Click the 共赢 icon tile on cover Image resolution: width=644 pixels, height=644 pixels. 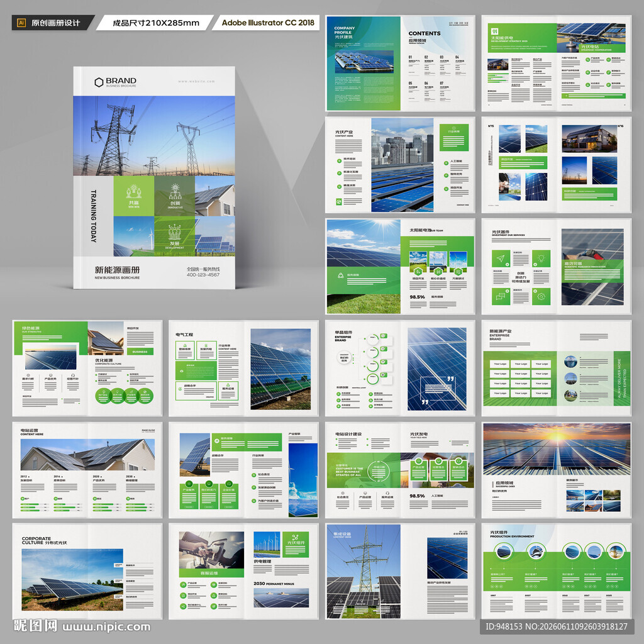(134, 196)
